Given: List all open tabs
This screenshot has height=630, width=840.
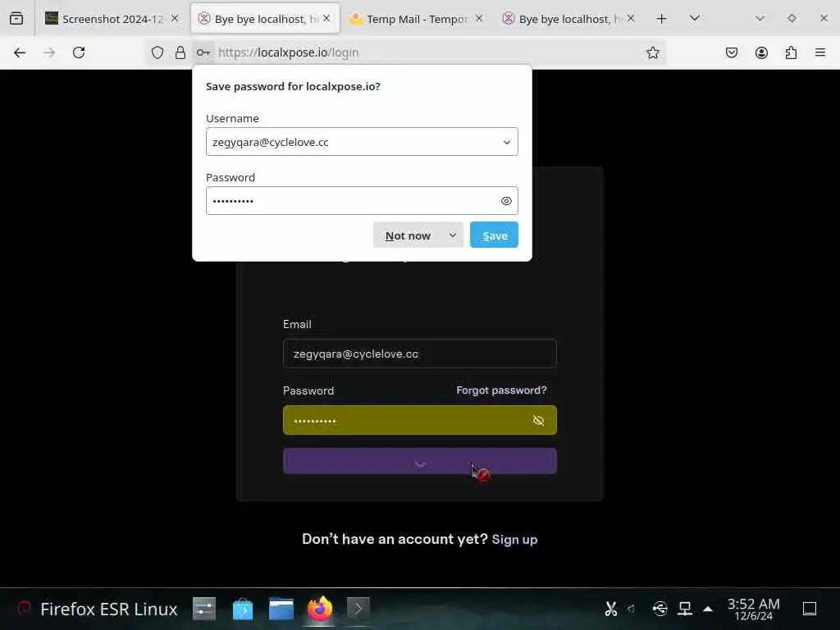Looking at the screenshot, I should pos(695,18).
